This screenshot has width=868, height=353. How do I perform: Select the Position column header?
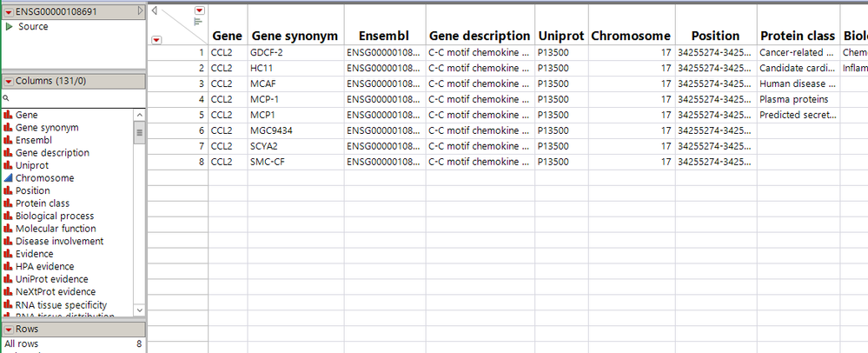click(715, 36)
